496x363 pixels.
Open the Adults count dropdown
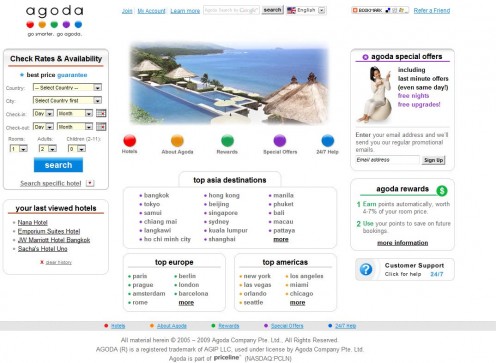[x=48, y=149]
